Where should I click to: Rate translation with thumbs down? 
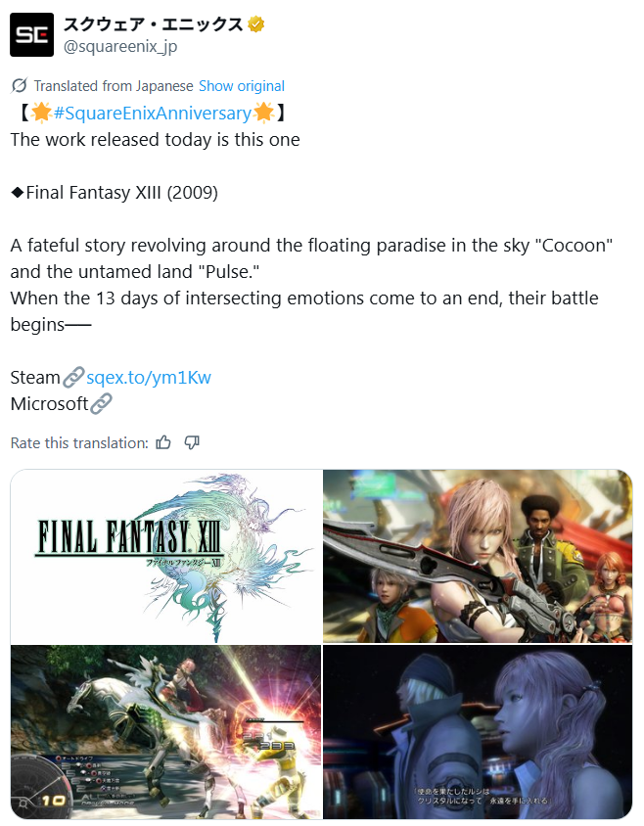click(x=192, y=442)
